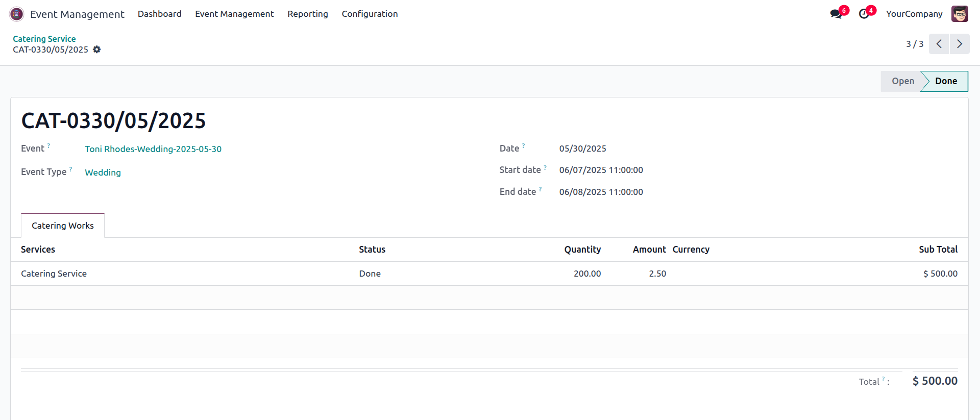Click the user avatar picture

coord(960,14)
